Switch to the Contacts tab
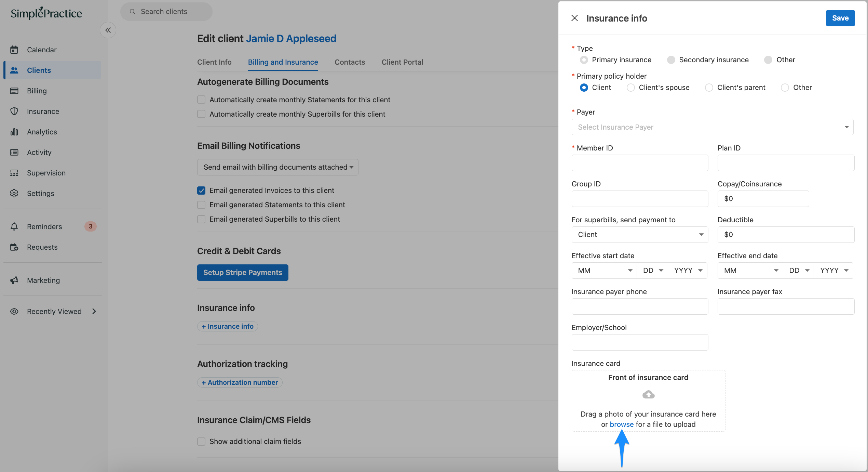Screen dimensions: 868x472 [x=350, y=62]
